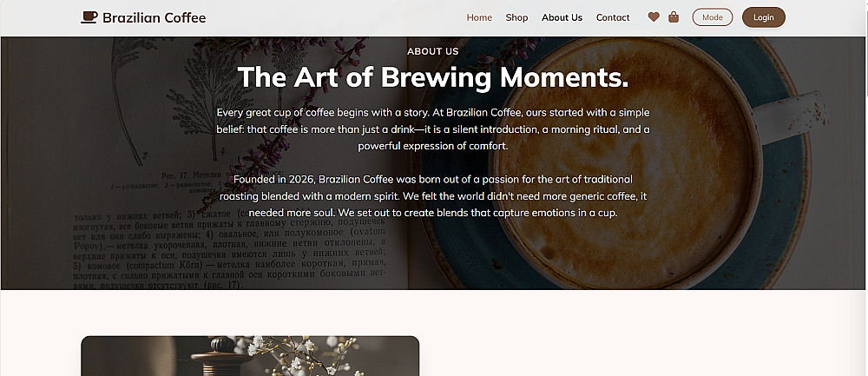Viewport: 868px width, 376px height.
Task: Click the paragraph starting 'Every great cup'
Action: pyautogui.click(x=432, y=129)
